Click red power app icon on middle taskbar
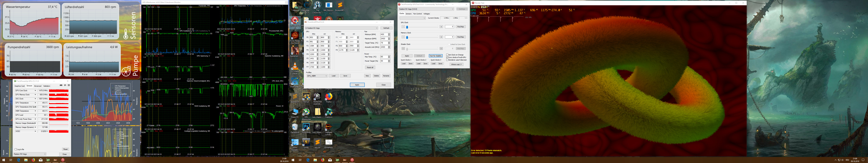 click(352, 160)
